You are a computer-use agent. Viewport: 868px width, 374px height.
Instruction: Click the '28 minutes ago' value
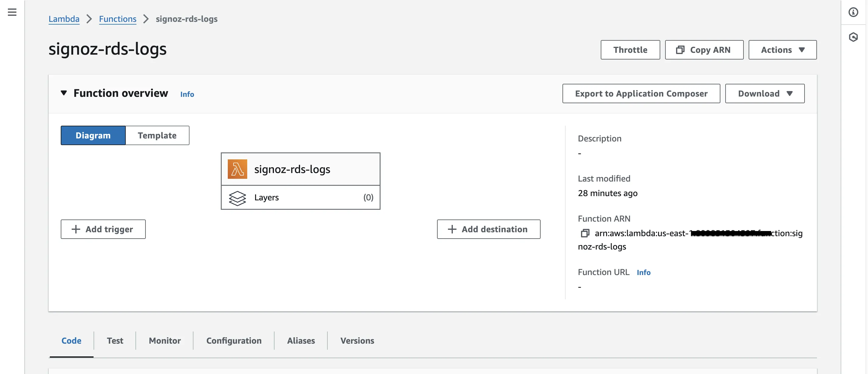[607, 193]
